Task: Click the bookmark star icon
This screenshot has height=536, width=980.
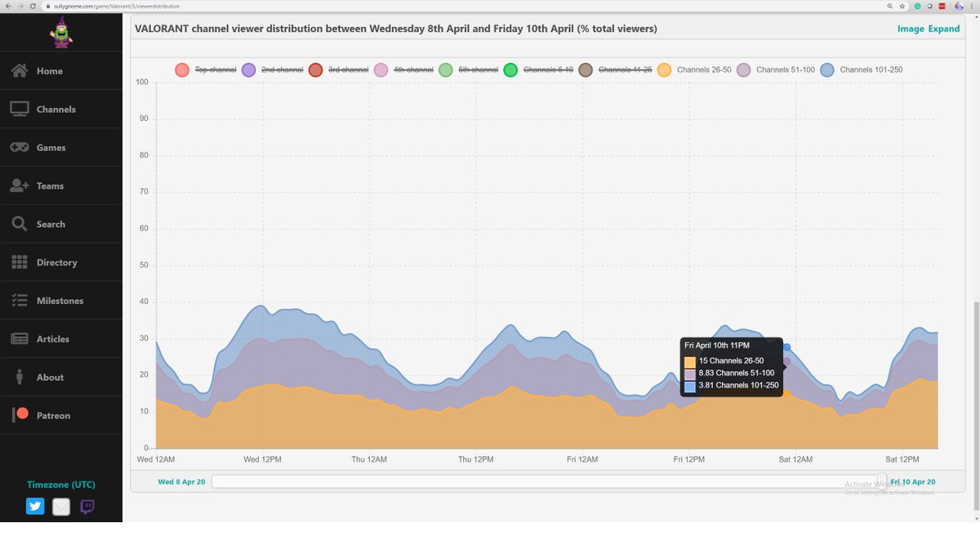Action: click(902, 6)
